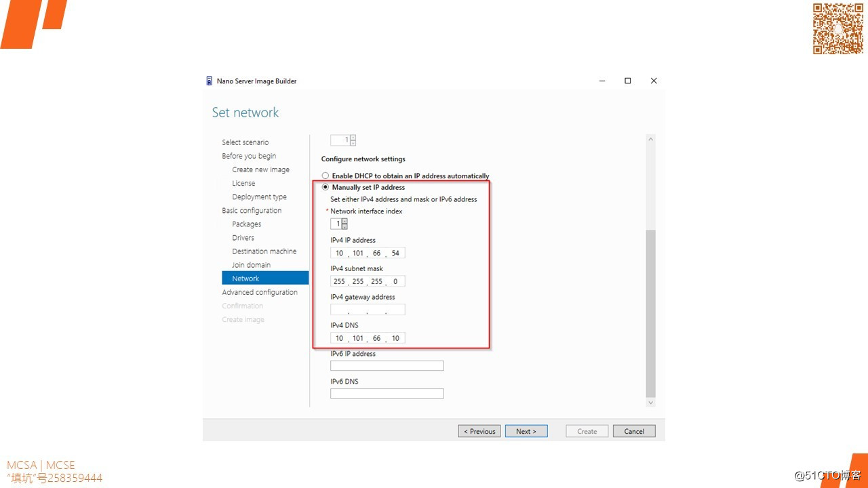Open Select scenario step
Viewport: 868px width, 488px height.
tap(245, 142)
